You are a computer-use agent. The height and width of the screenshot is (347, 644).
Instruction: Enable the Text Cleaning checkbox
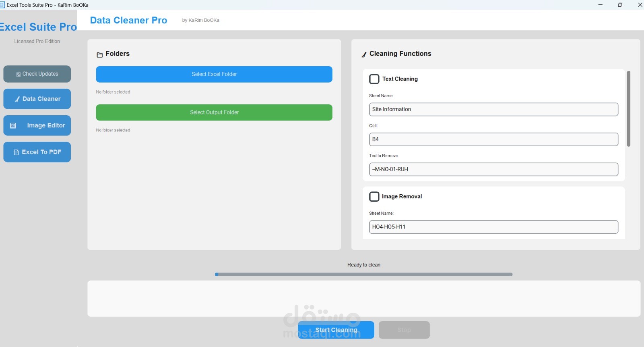tap(374, 79)
